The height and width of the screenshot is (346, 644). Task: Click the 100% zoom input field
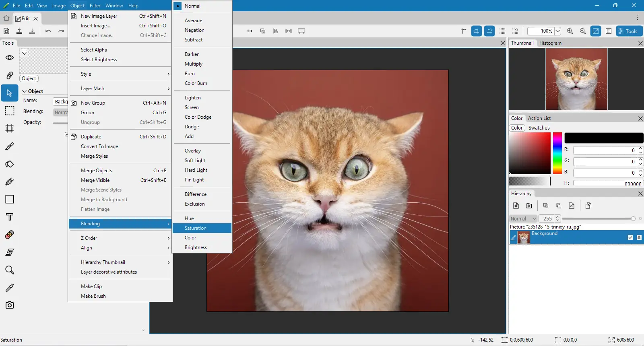[x=541, y=31]
